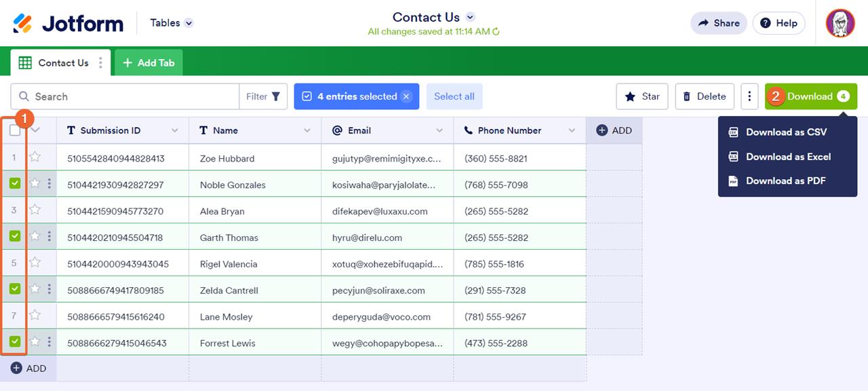Open the user avatar profile menu
This screenshot has width=868, height=391.
coord(840,23)
